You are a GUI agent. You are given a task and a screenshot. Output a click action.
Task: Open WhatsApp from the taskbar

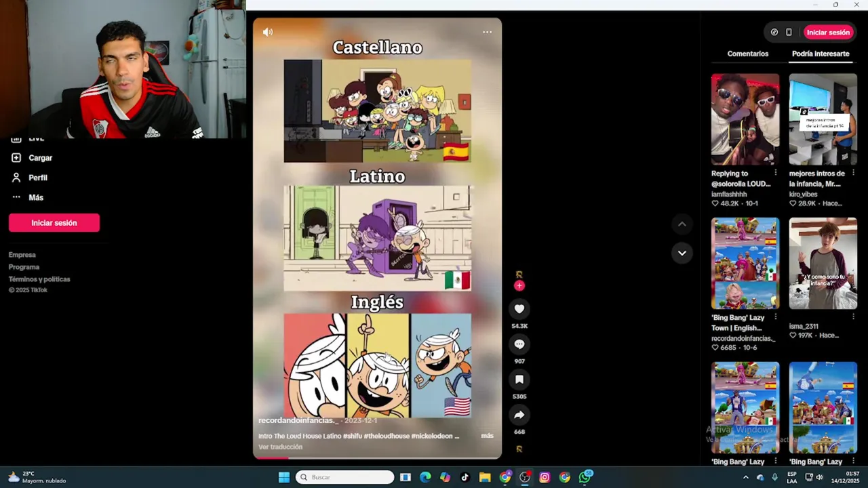(x=585, y=477)
